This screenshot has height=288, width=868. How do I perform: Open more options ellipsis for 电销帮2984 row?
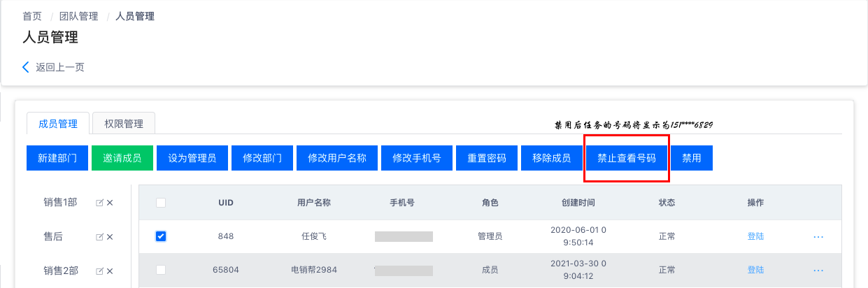[818, 270]
